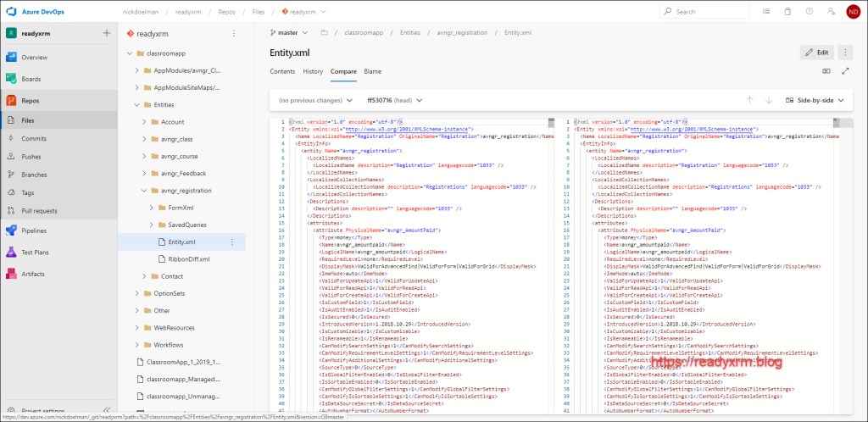Go to Artifacts in the sidebar
The height and width of the screenshot is (422, 868).
click(33, 274)
